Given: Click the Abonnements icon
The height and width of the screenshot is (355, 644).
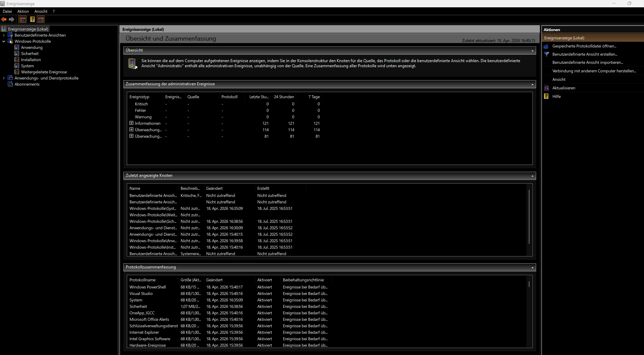Looking at the screenshot, I should coord(10,84).
